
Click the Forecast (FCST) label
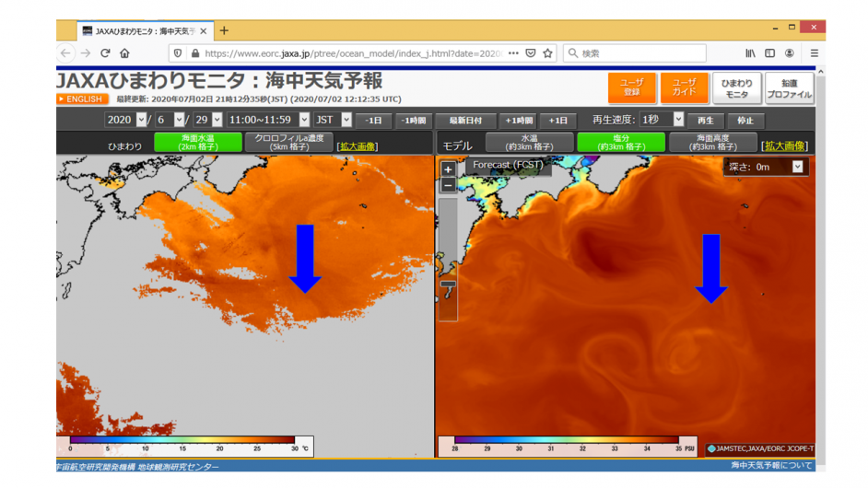(508, 165)
